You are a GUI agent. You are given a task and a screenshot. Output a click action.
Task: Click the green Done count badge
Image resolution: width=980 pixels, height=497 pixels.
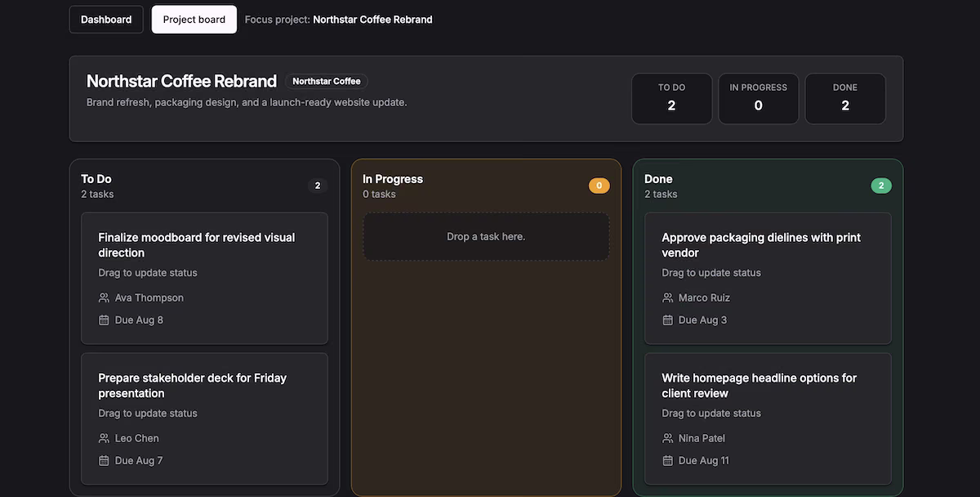pyautogui.click(x=881, y=186)
